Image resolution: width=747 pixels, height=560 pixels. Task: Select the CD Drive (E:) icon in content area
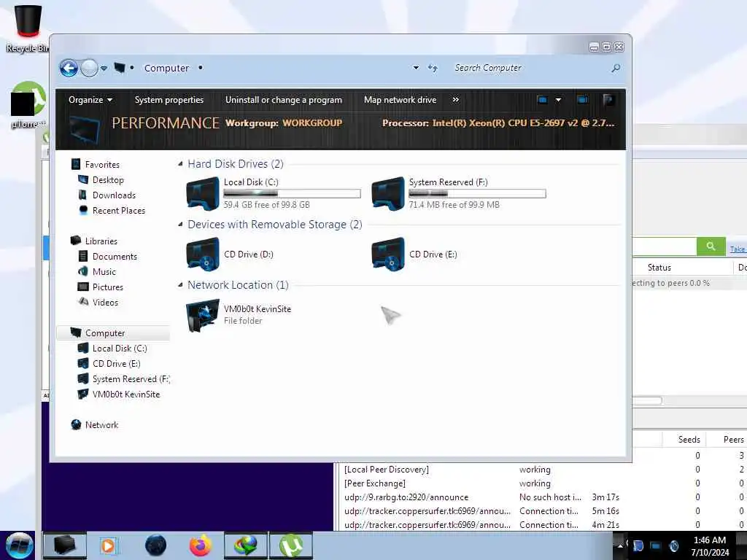tap(388, 254)
